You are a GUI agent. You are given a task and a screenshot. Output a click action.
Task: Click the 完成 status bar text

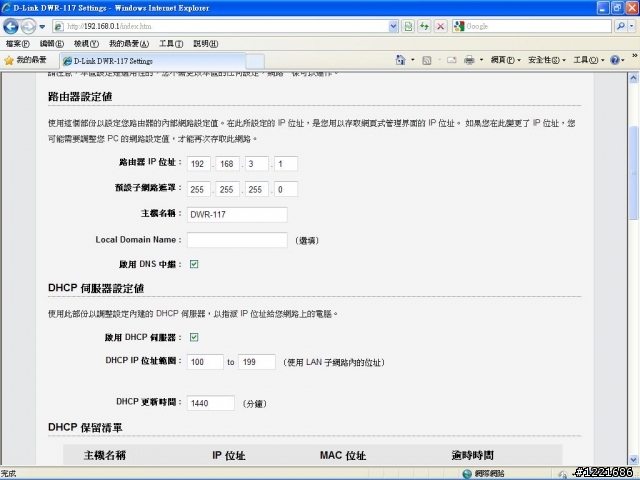click(x=9, y=473)
